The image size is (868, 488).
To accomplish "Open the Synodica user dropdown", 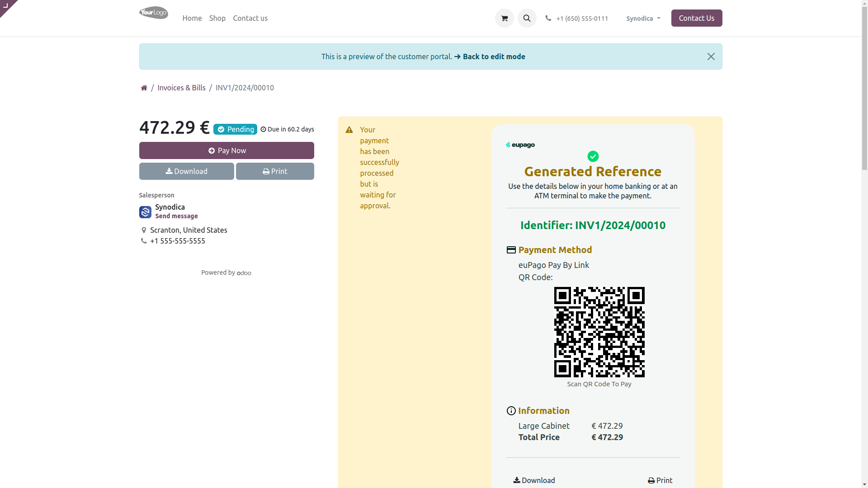I will click(x=643, y=19).
